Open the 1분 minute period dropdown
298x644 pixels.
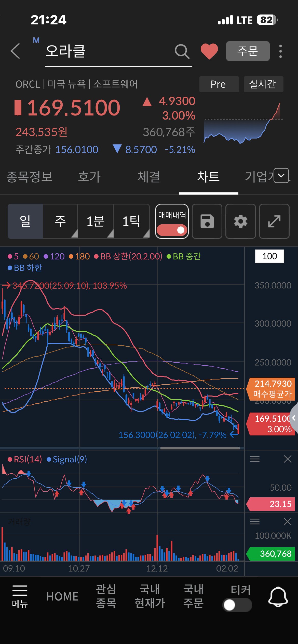(96, 221)
